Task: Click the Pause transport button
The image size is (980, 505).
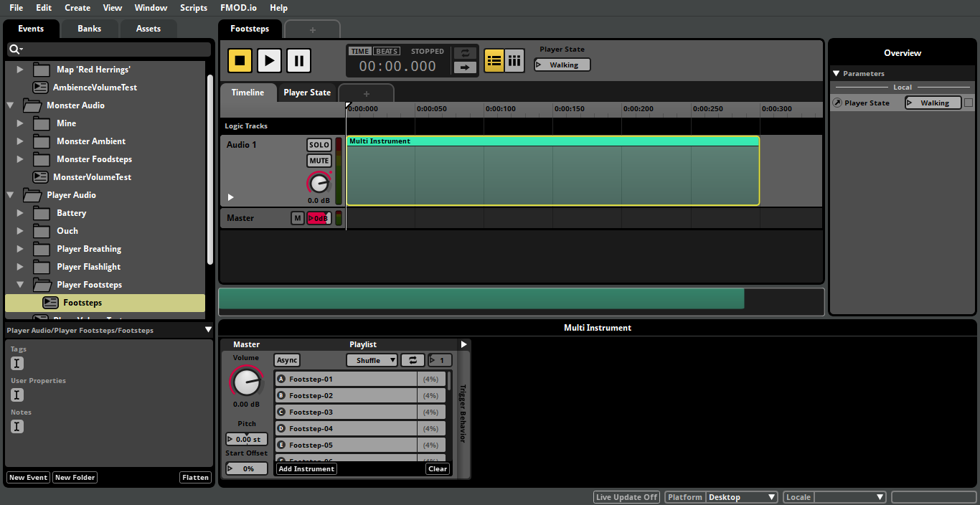Action: pyautogui.click(x=298, y=60)
